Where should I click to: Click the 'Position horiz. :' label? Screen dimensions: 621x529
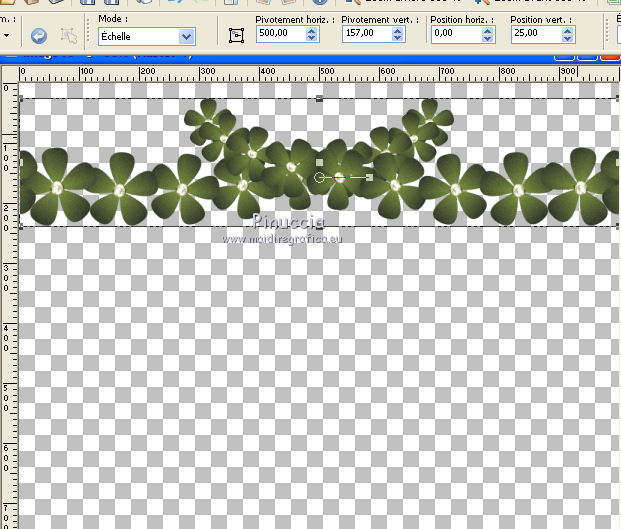[x=462, y=19]
